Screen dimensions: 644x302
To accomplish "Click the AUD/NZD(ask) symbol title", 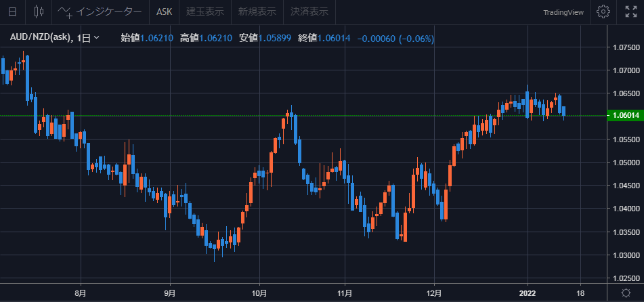I will [x=41, y=38].
